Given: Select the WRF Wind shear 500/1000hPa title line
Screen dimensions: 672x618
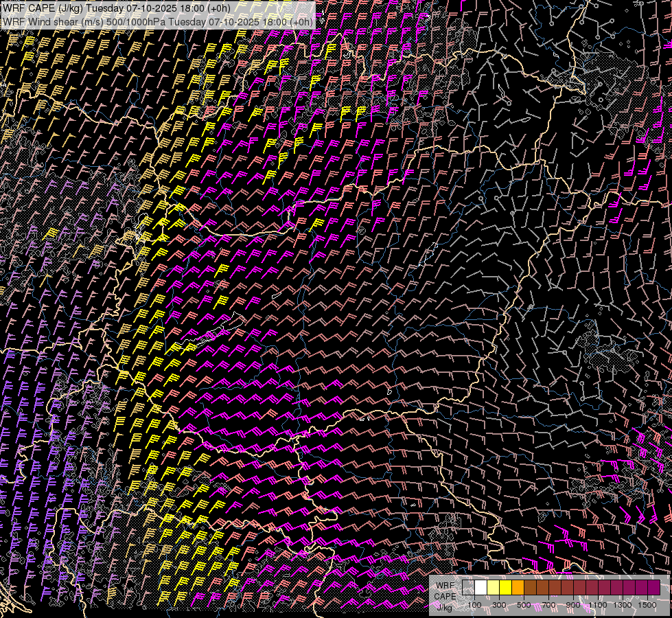Looking at the screenshot, I should pos(158,21).
